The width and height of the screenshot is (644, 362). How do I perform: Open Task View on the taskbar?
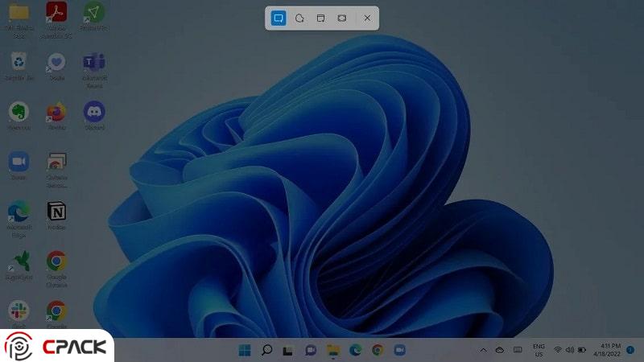[288, 351]
